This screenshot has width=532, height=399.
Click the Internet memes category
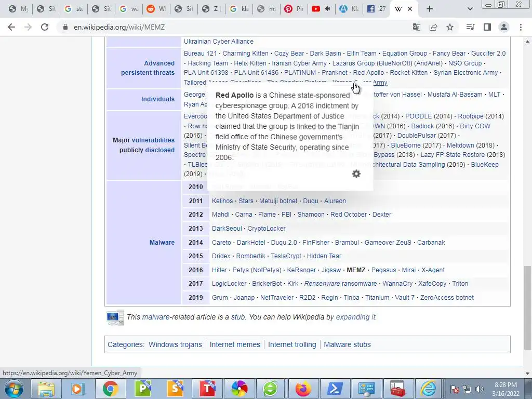(235, 344)
